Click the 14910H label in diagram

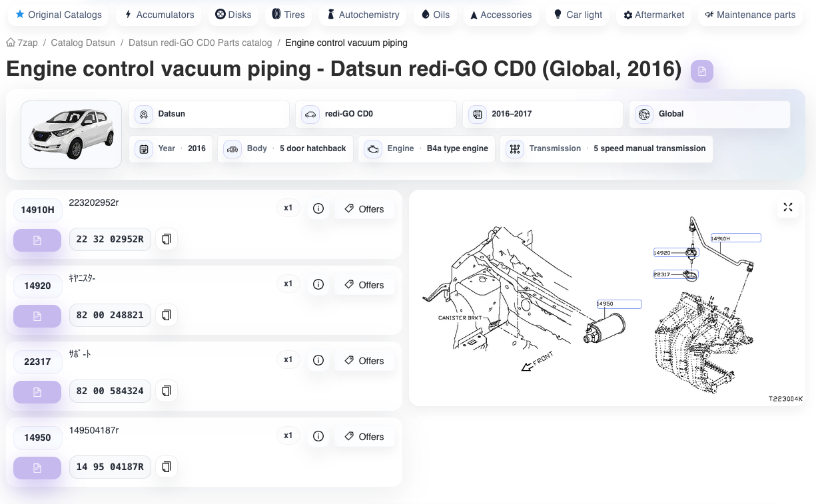coord(735,238)
